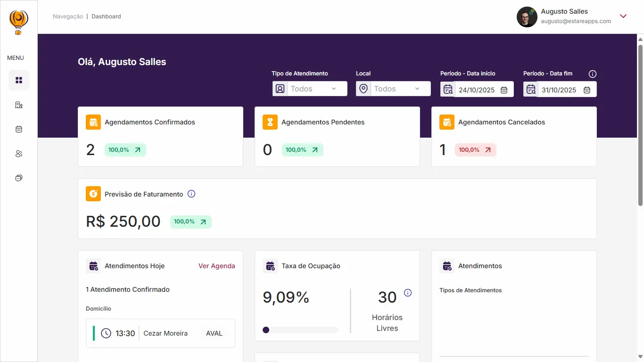644x362 pixels.
Task: Click the building icon in sidebar menu
Action: pos(19,105)
